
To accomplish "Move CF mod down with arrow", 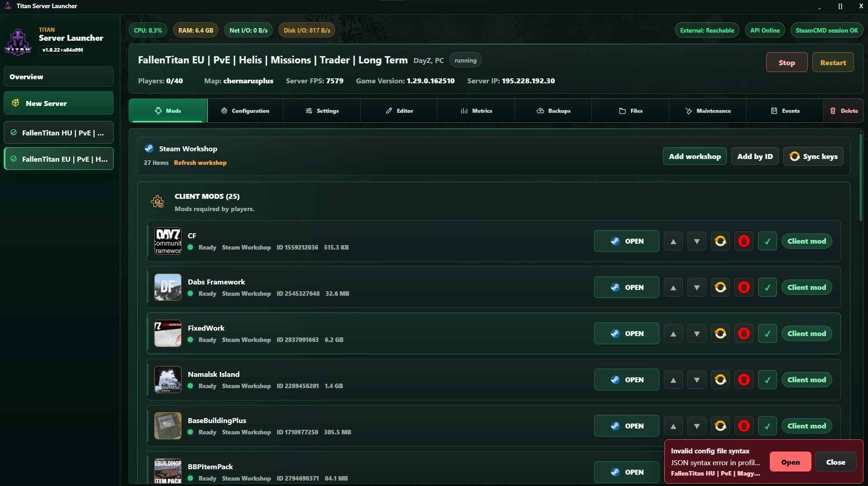I will coord(696,241).
